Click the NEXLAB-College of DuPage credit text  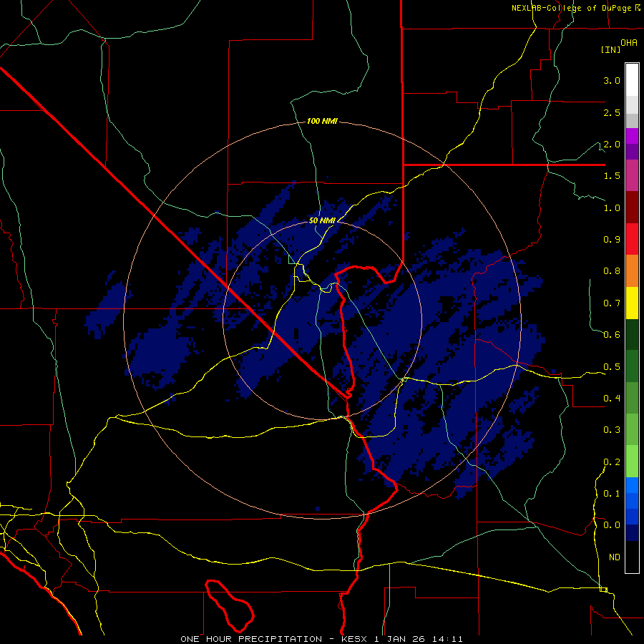tap(572, 8)
